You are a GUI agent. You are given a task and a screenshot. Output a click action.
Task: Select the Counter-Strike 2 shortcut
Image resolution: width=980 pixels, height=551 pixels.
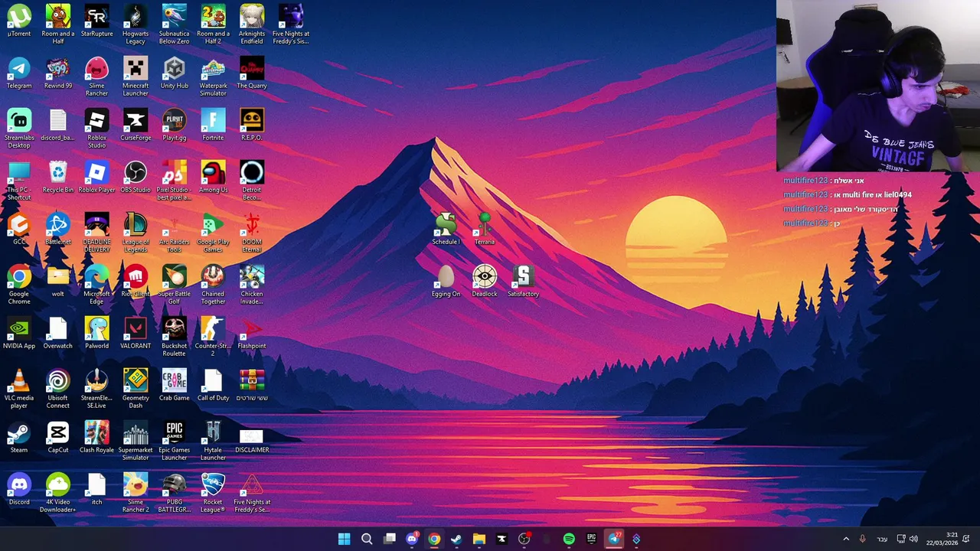(x=213, y=337)
